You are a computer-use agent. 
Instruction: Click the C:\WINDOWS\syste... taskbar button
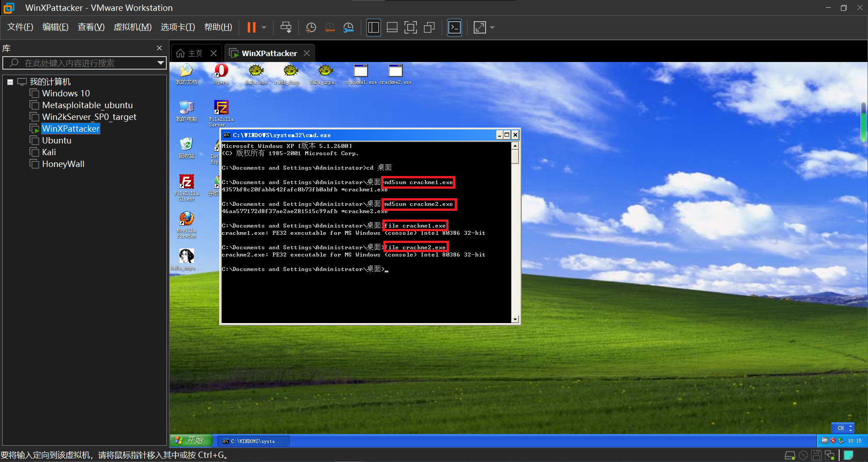click(x=253, y=441)
